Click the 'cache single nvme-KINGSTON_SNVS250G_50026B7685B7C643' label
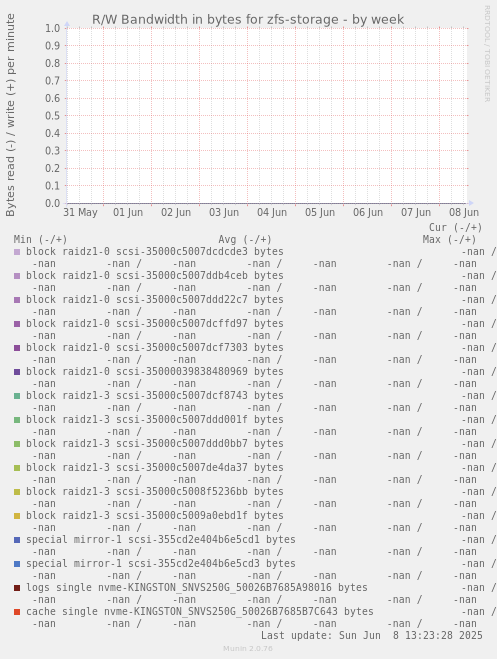Image resolution: width=497 pixels, height=659 pixels. tap(181, 612)
